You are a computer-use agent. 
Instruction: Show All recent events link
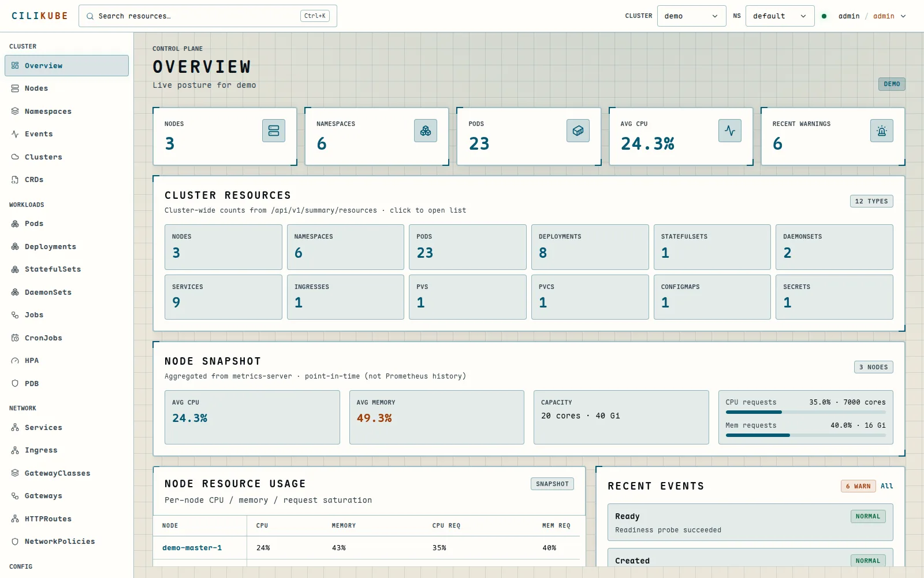coord(886,486)
